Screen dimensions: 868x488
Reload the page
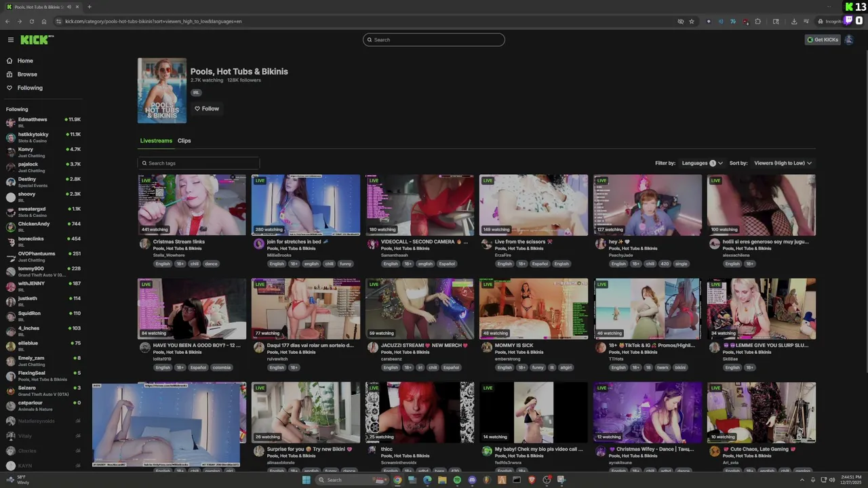coord(31,22)
